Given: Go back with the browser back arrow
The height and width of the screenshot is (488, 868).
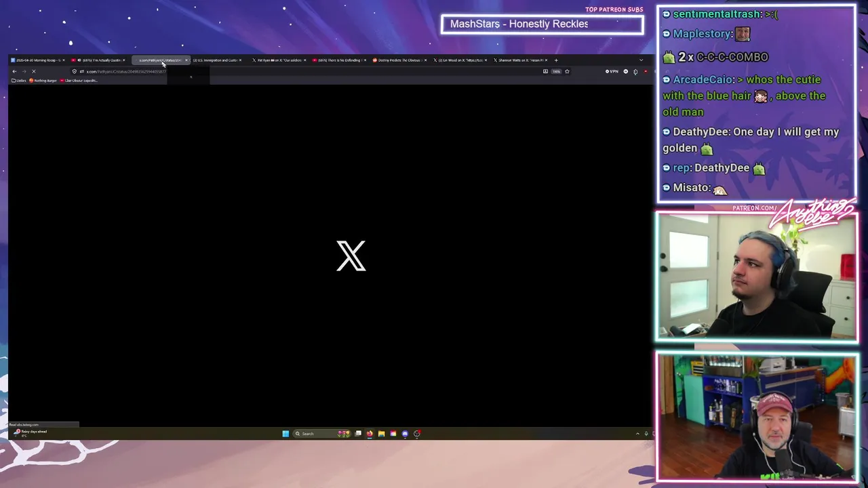Looking at the screenshot, I should (14, 71).
